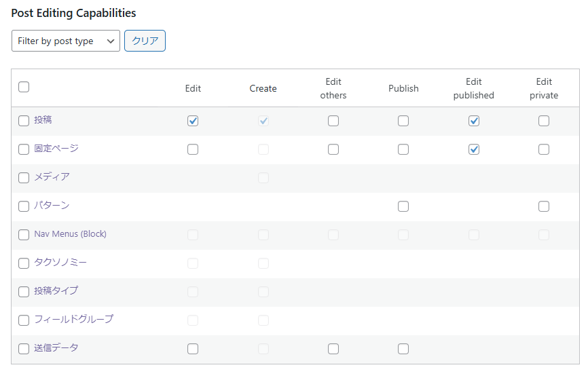Click the Edit published column header
This screenshot has width=588, height=378.
tap(474, 88)
